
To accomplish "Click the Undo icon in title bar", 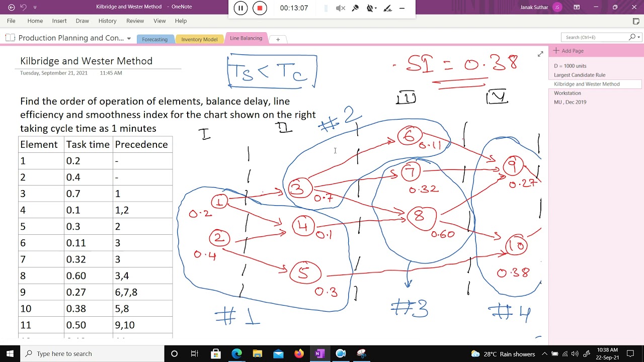I will tap(24, 7).
